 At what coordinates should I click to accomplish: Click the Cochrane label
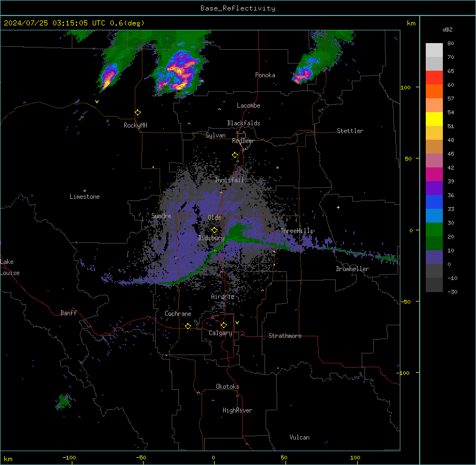[x=178, y=314]
